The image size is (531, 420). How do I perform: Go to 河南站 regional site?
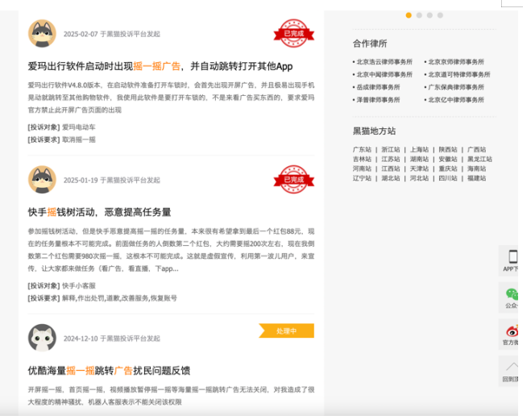coord(362,168)
